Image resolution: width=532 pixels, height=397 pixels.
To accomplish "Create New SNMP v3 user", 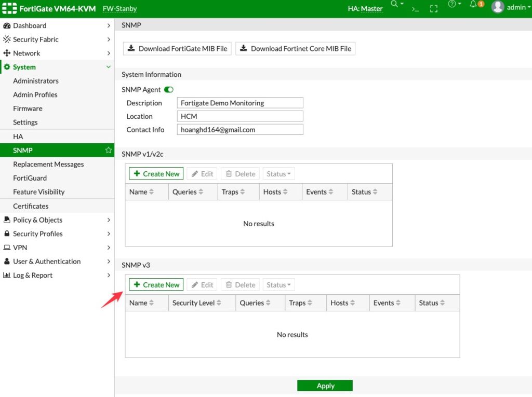I will click(156, 285).
